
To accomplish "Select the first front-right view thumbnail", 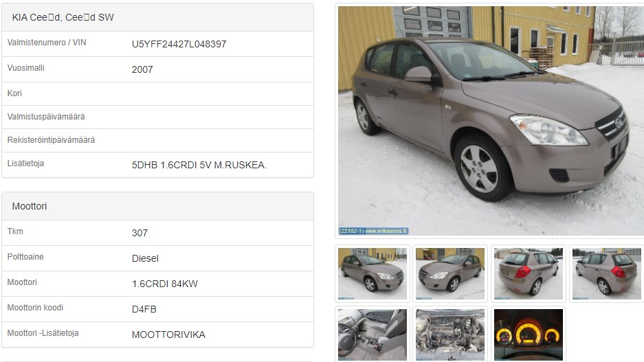I will coord(372,273).
